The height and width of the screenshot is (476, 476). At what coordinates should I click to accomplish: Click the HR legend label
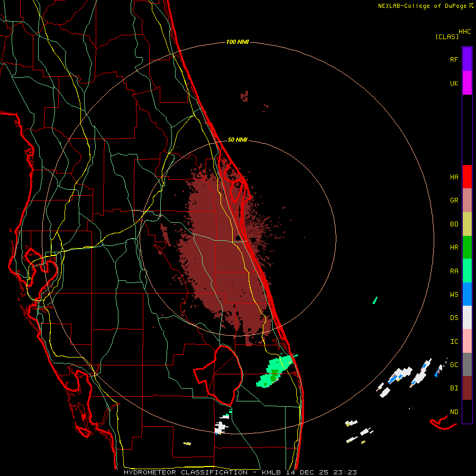pyautogui.click(x=454, y=248)
